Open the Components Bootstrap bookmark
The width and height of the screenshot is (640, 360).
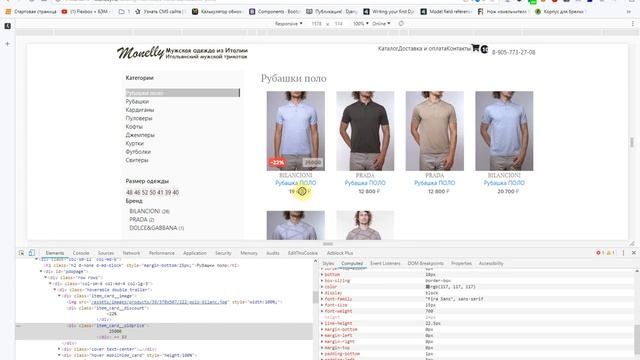(274, 12)
